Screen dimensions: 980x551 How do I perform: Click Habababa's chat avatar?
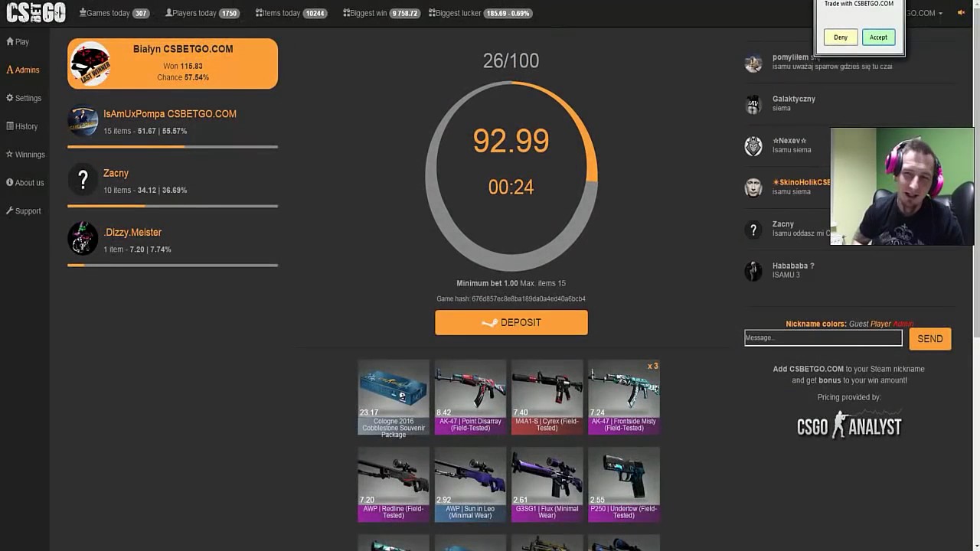coord(753,271)
